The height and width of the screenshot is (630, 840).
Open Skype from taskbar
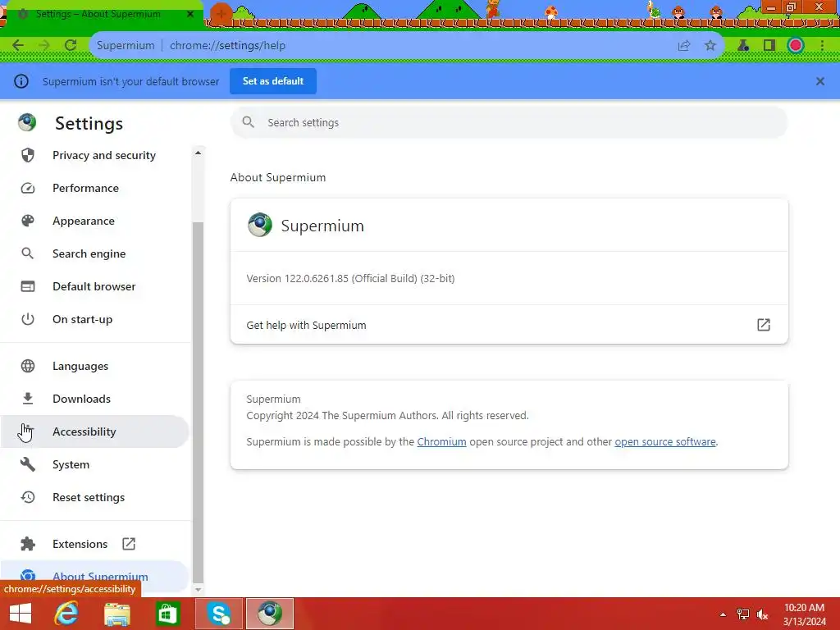pyautogui.click(x=219, y=614)
